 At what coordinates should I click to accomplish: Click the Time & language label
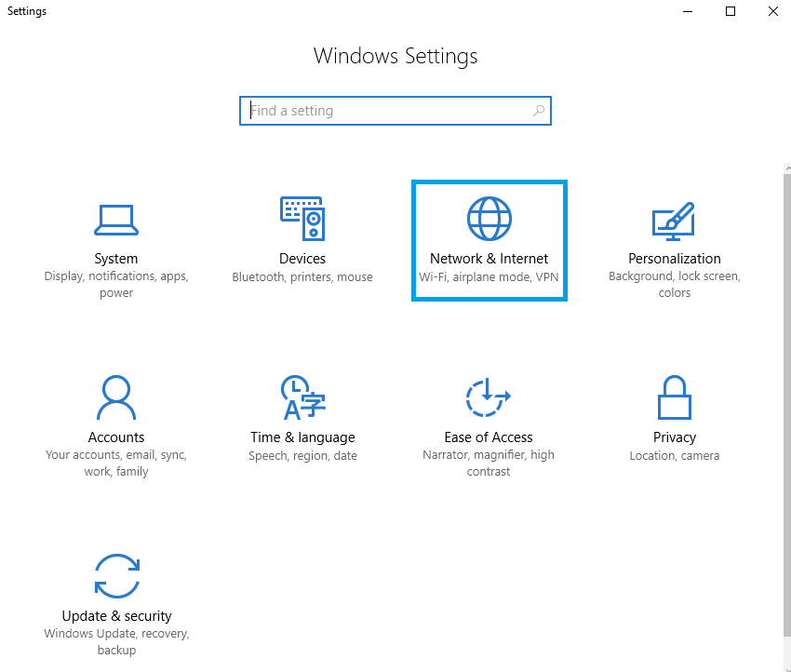click(x=302, y=437)
